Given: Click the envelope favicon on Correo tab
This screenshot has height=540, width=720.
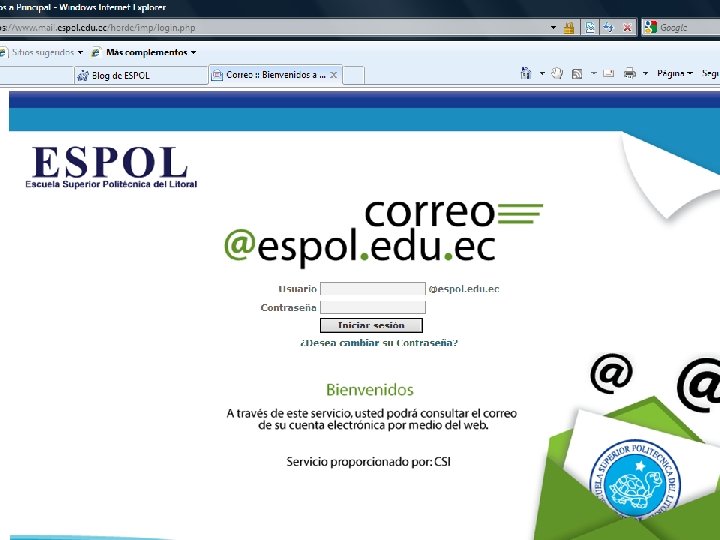Looking at the screenshot, I should [217, 75].
